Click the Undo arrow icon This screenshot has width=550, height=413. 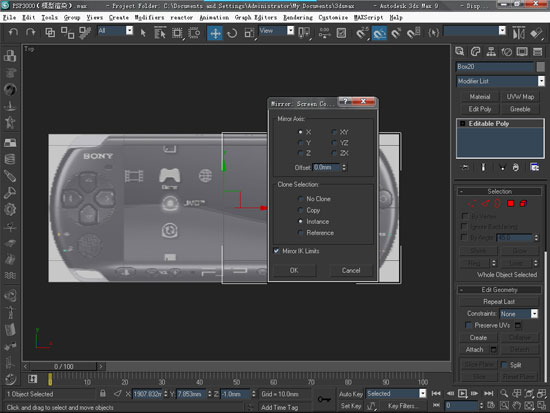[x=13, y=33]
